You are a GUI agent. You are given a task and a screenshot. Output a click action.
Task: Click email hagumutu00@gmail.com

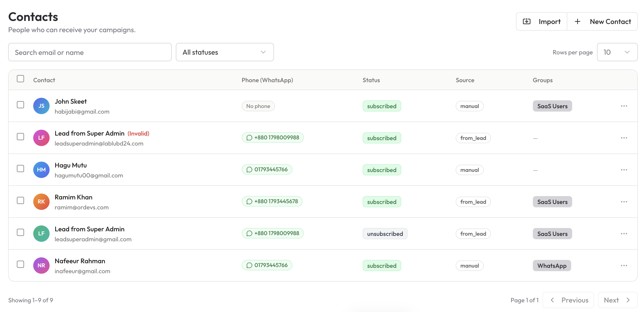[x=89, y=175]
